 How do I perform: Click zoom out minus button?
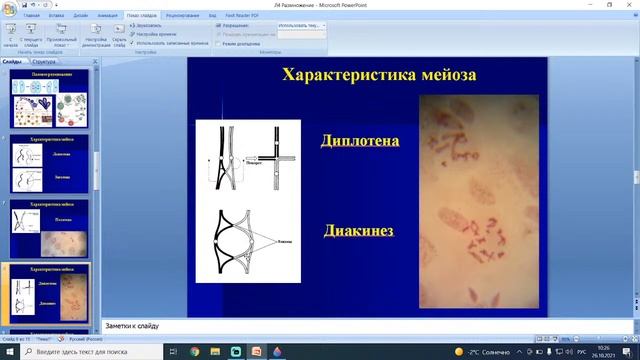pyautogui.click(x=576, y=339)
